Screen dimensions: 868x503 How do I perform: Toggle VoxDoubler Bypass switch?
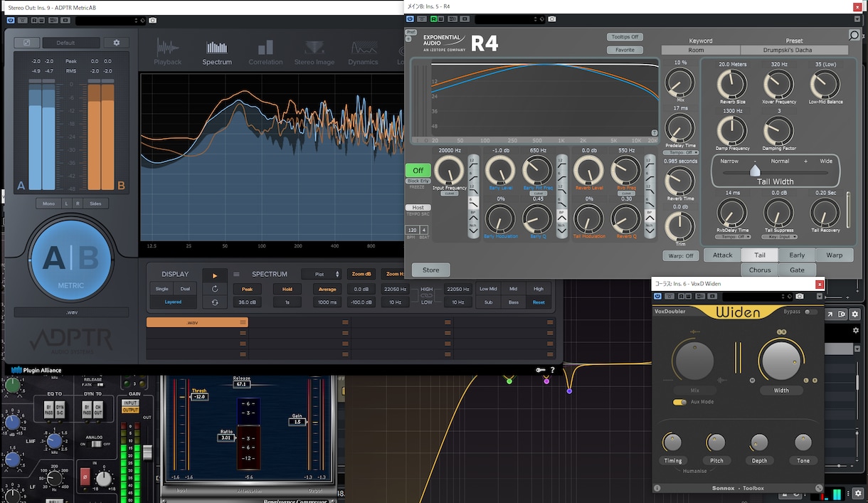(810, 312)
